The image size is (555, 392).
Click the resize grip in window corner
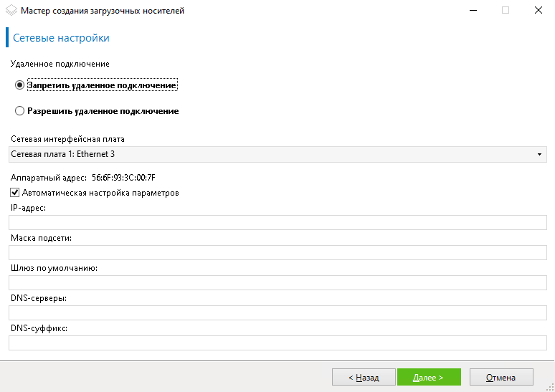click(551, 388)
